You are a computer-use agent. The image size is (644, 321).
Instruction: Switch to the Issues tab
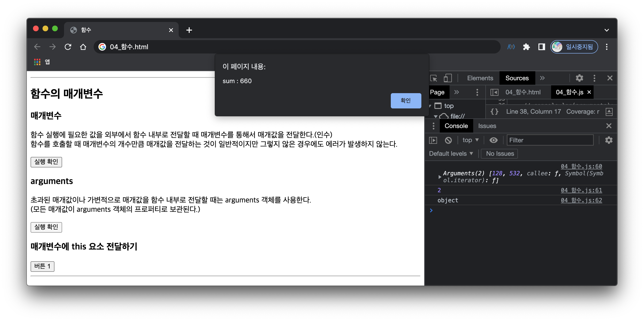click(487, 126)
